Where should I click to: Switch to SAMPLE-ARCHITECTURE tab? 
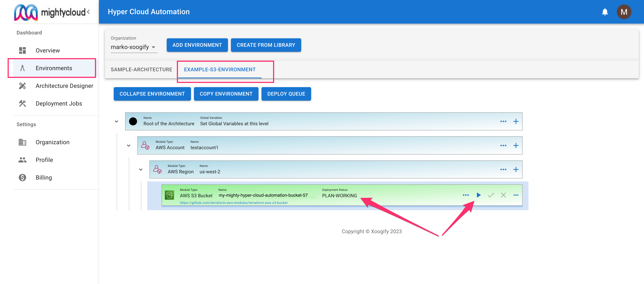(x=141, y=70)
